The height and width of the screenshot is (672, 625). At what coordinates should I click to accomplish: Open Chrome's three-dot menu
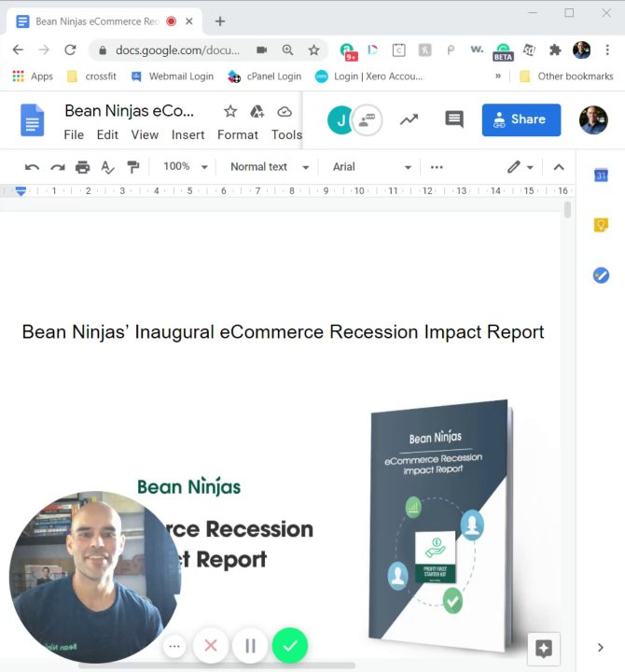point(607,50)
